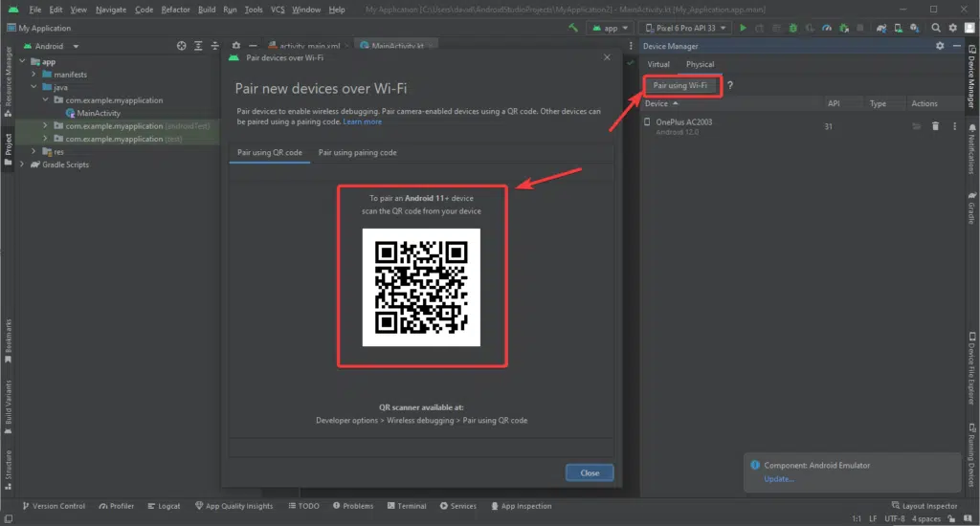
Task: Open Device Manager panel settings gear
Action: 940,46
